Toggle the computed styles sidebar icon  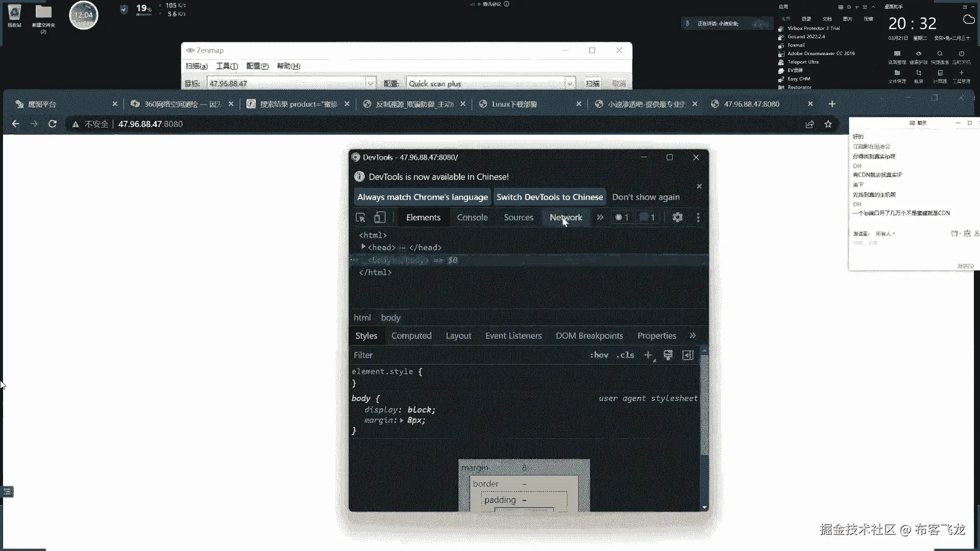point(688,355)
